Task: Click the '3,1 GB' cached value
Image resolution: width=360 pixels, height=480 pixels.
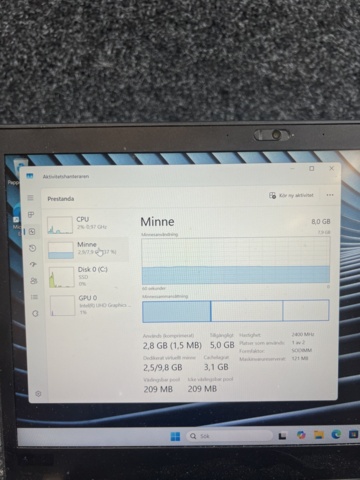Action: click(x=216, y=367)
